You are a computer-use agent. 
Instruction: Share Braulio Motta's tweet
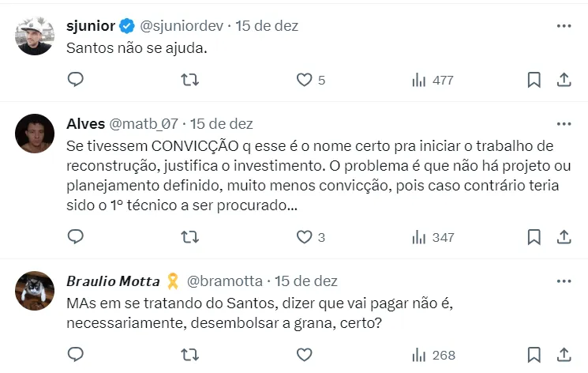(564, 354)
